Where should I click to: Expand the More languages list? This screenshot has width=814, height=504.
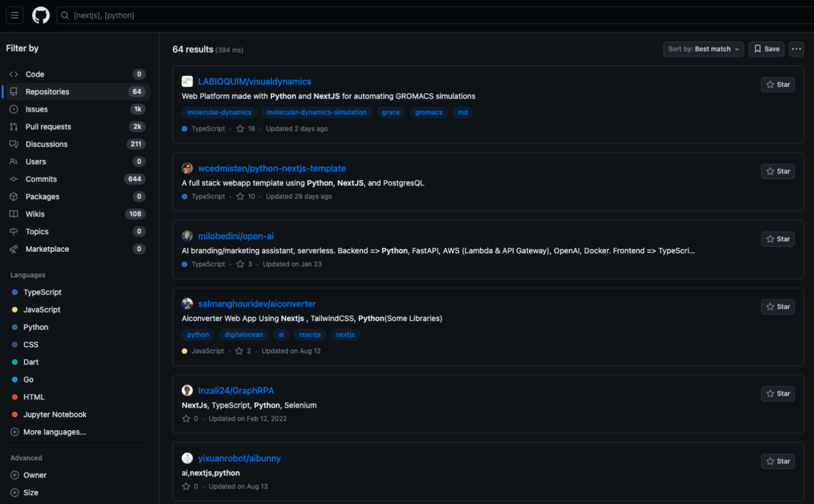click(54, 431)
